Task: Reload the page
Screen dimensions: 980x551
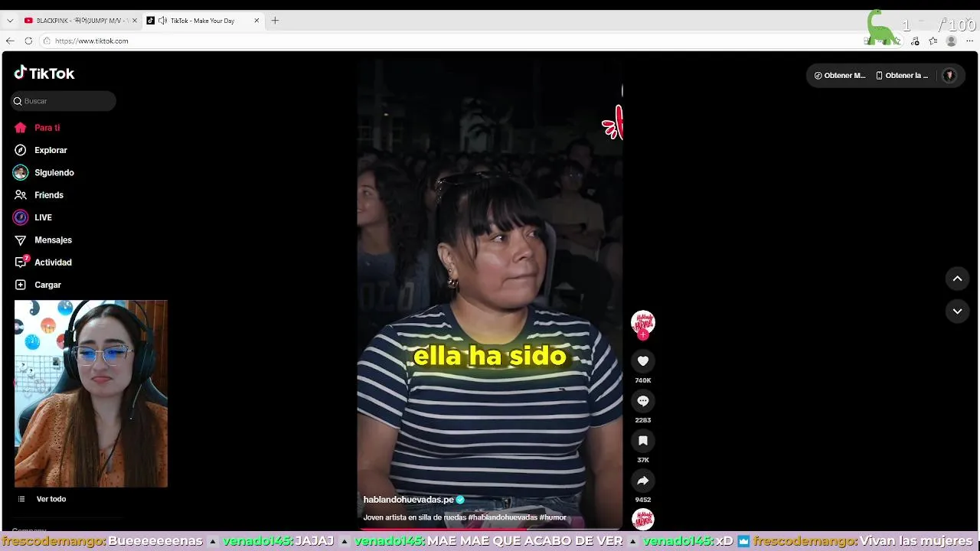Action: point(28,41)
